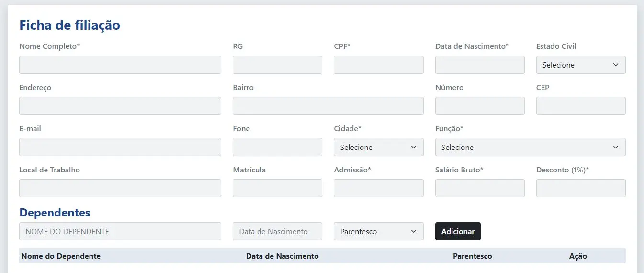The width and height of the screenshot is (644, 273).
Task: Focus the RG text field
Action: pyautogui.click(x=277, y=65)
